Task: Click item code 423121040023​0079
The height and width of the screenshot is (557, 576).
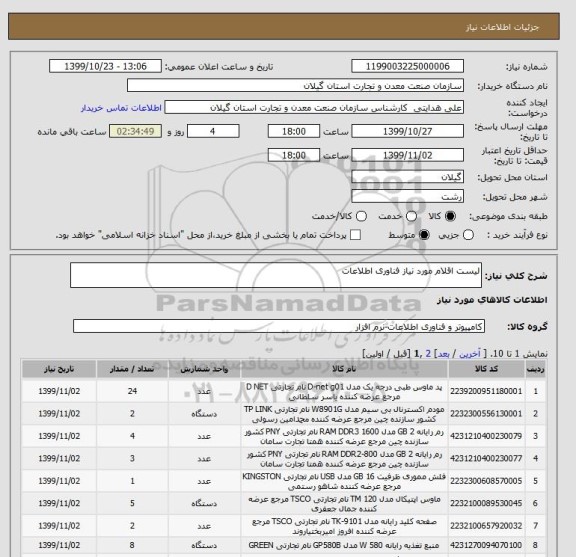Action: [x=486, y=436]
